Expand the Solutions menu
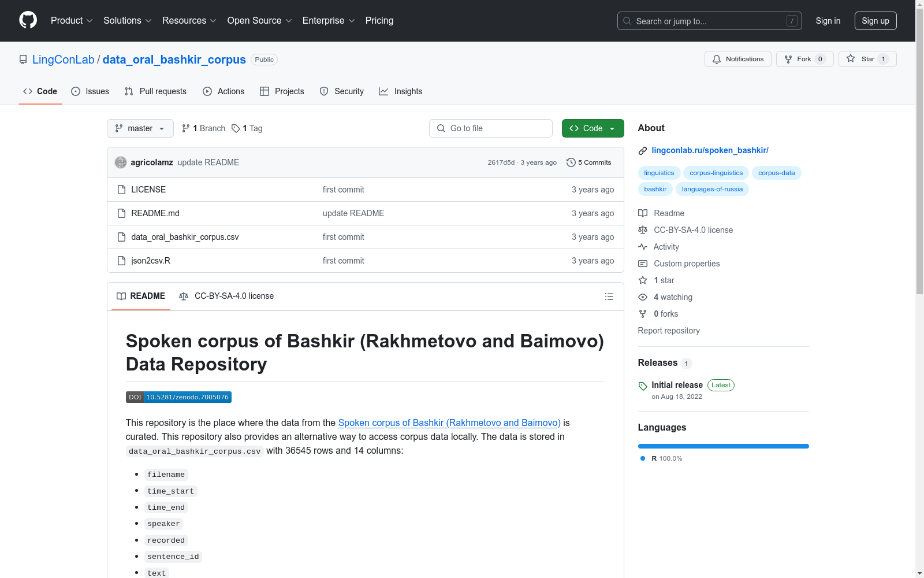924x578 pixels. [128, 21]
